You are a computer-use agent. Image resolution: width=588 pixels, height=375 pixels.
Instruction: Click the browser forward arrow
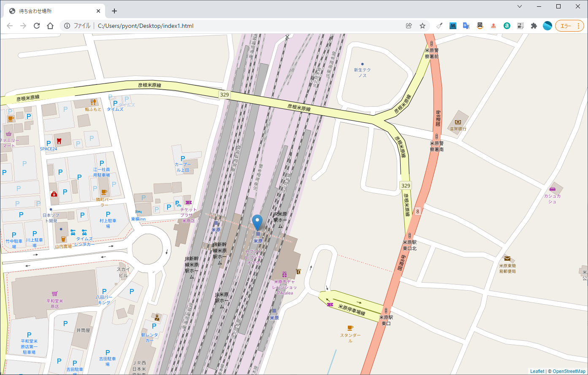click(x=23, y=26)
